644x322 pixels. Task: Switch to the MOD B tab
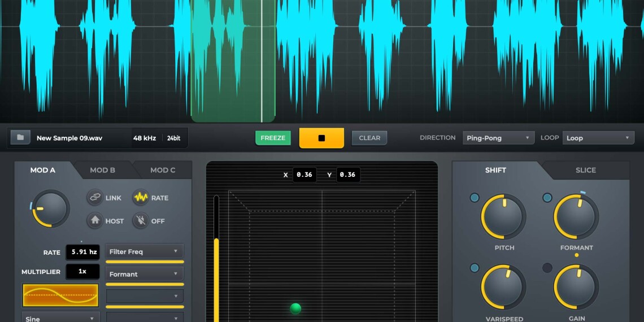pyautogui.click(x=103, y=170)
